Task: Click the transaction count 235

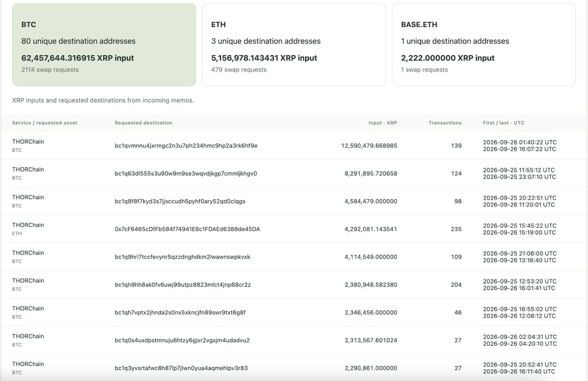Action: 456,229
